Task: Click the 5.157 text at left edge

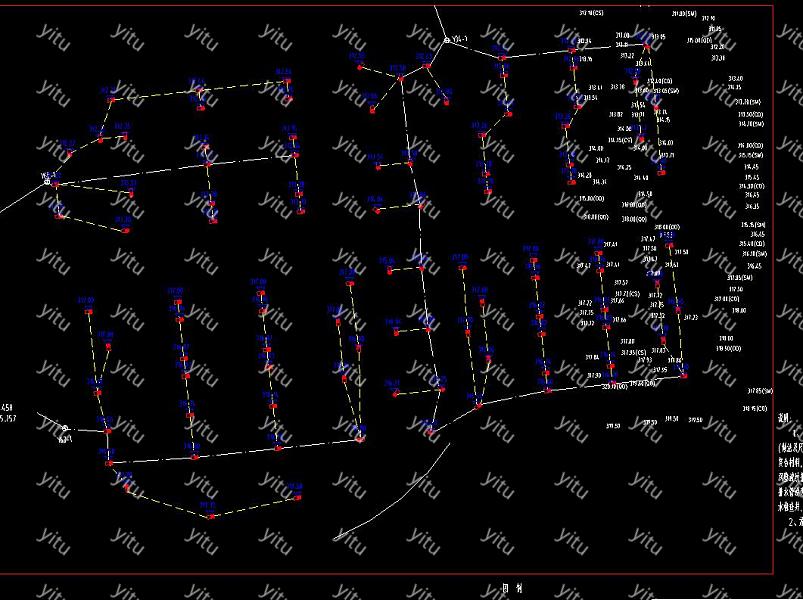Action: point(6,417)
